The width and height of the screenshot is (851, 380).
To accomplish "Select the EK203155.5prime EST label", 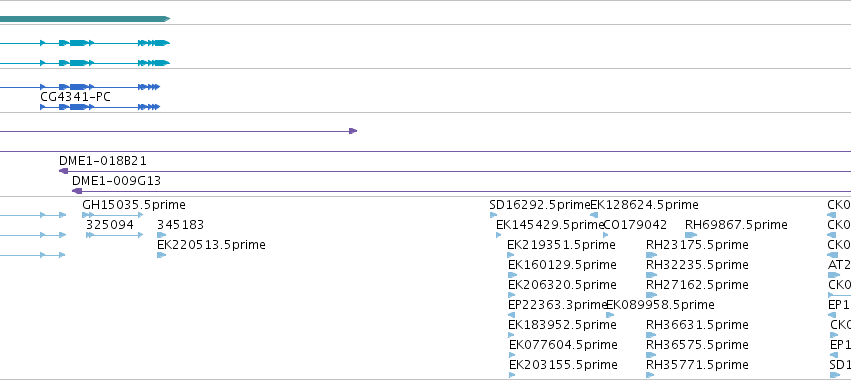I will point(563,365).
